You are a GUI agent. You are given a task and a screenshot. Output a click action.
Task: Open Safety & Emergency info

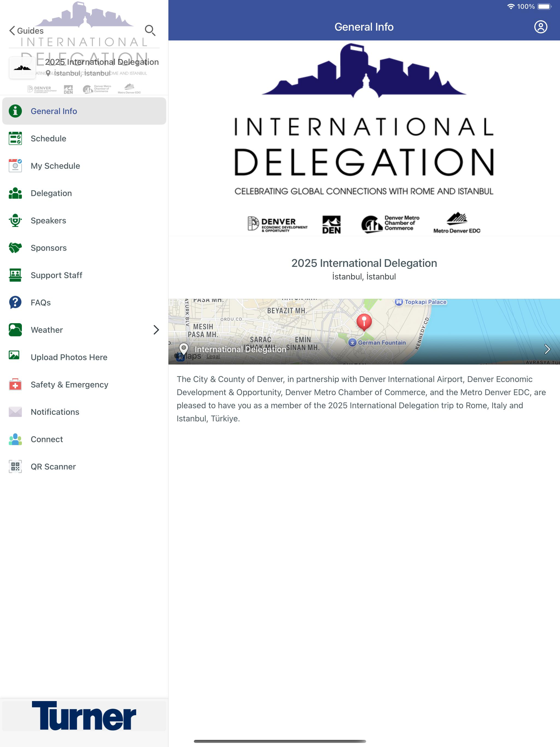[84, 385]
